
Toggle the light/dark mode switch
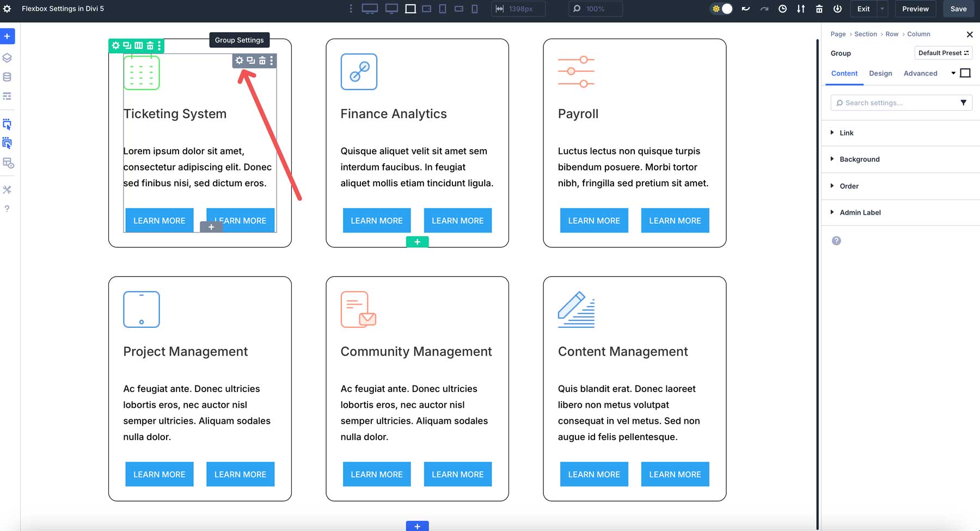[x=721, y=9]
